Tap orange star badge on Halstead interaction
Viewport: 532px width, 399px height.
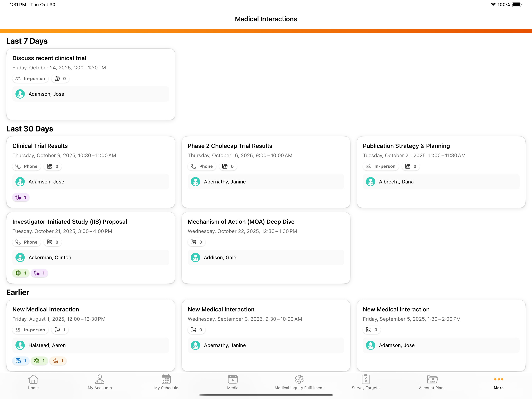58,361
